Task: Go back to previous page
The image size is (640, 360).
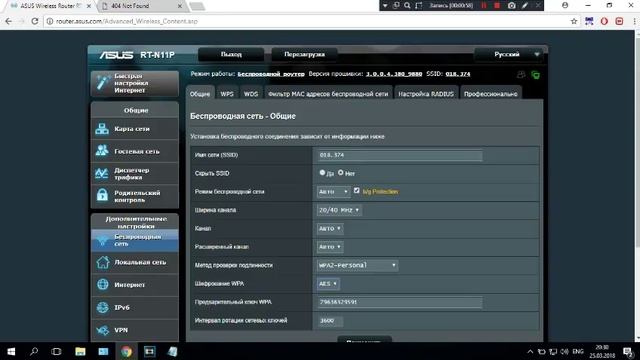Action: click(9, 21)
